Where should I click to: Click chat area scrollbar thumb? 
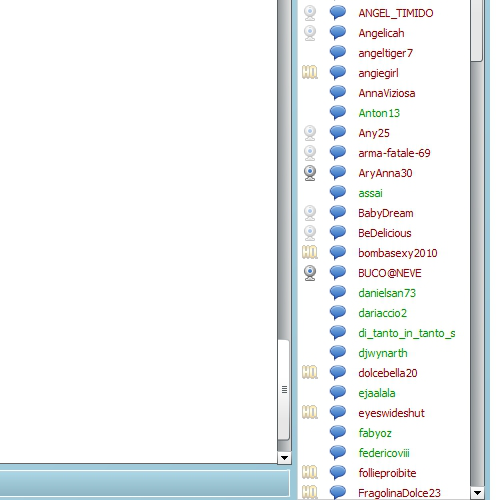click(284, 390)
